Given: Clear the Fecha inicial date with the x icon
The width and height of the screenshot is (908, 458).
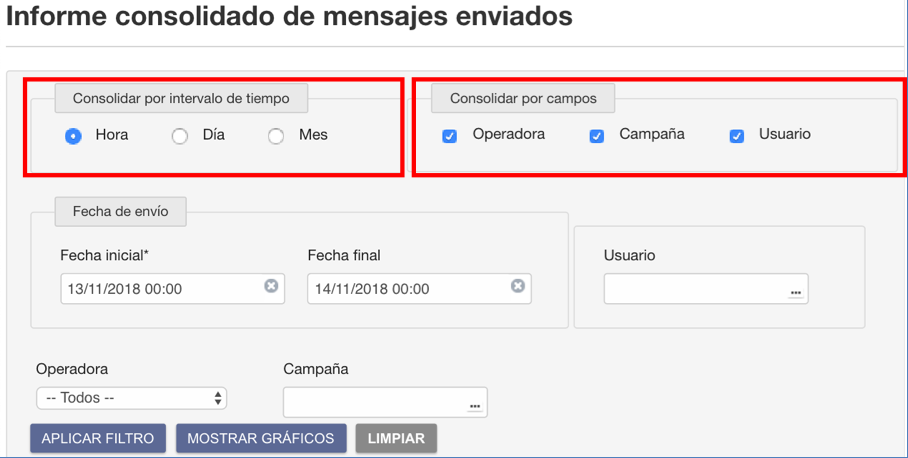Looking at the screenshot, I should [x=272, y=286].
